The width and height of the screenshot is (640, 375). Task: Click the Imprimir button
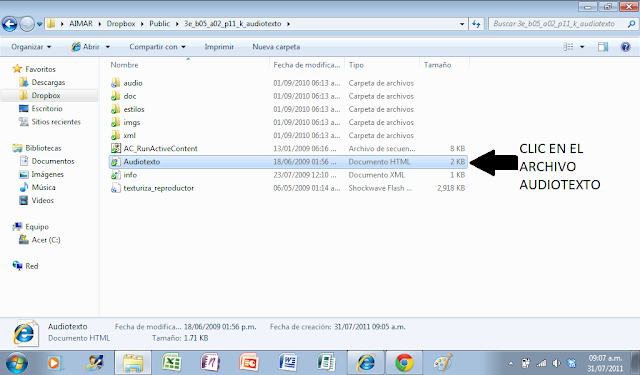pos(219,47)
